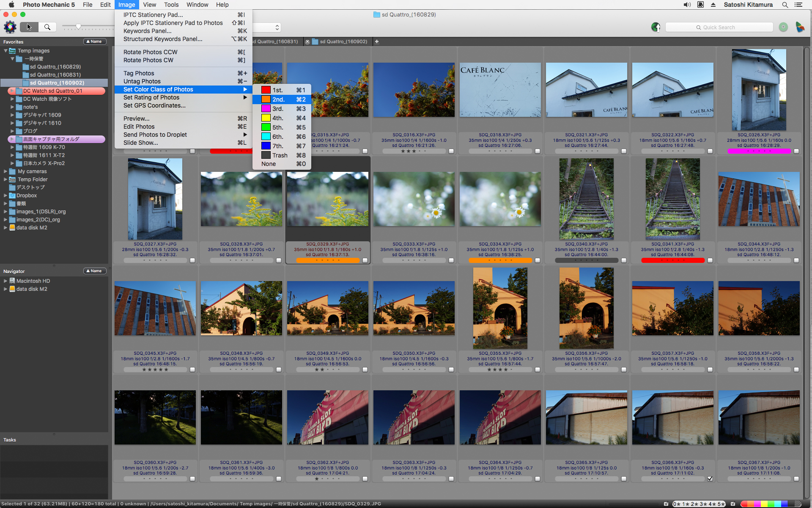812x508 pixels.
Task: Click the color wheel ingest icon
Action: [x=10, y=28]
